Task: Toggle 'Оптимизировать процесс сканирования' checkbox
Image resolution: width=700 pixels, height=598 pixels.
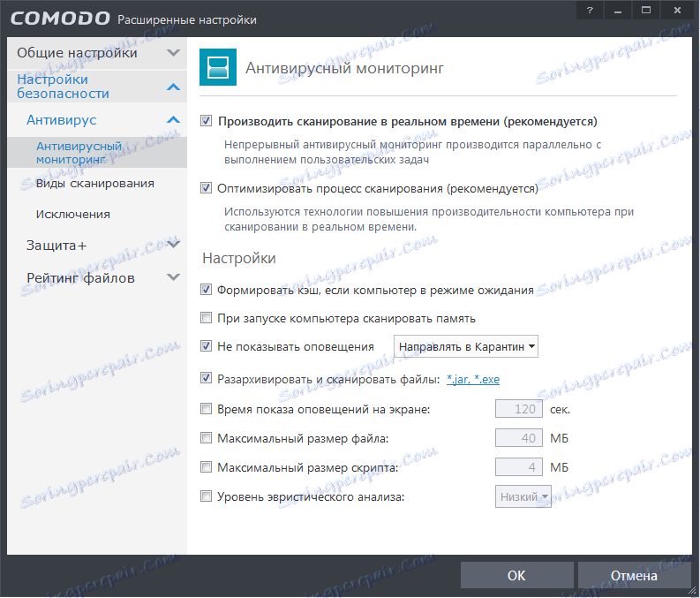Action: 206,188
